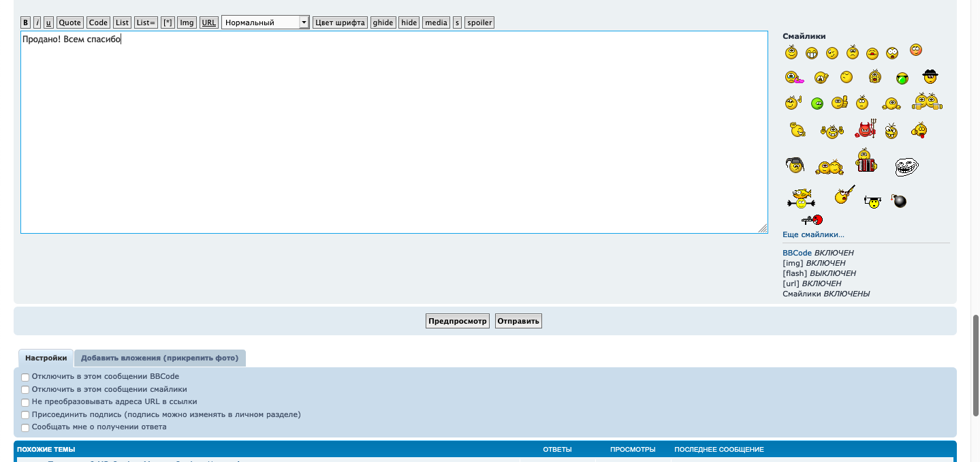Check 'Отключить в этом сообщении смайлики' option
The height and width of the screenshot is (462, 980).
[x=25, y=390]
